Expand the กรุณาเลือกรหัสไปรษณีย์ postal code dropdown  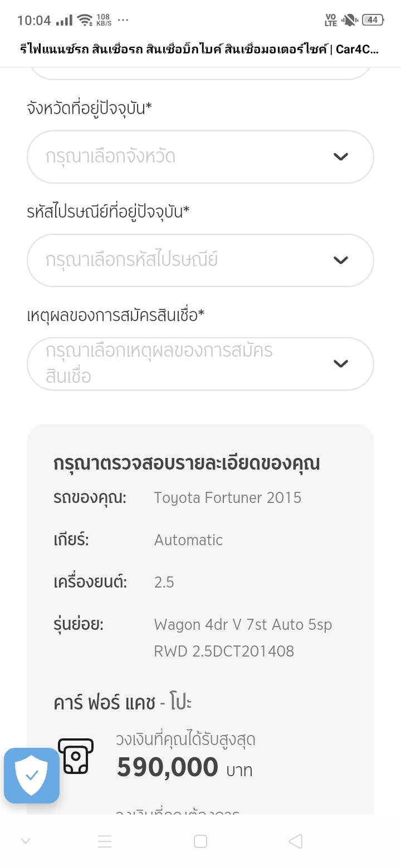[x=200, y=260]
